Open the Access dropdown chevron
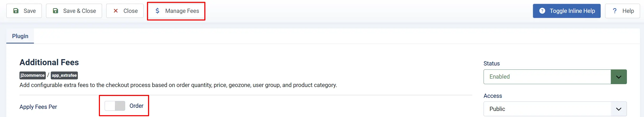Viewport: 644px width, 117px height. 619,109
